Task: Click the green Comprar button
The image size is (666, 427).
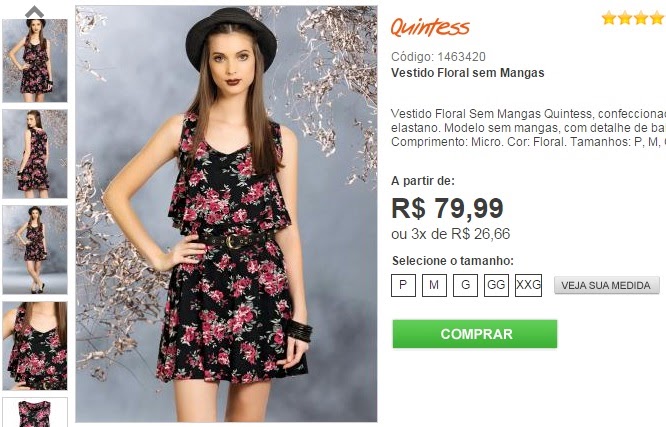Action: [474, 334]
